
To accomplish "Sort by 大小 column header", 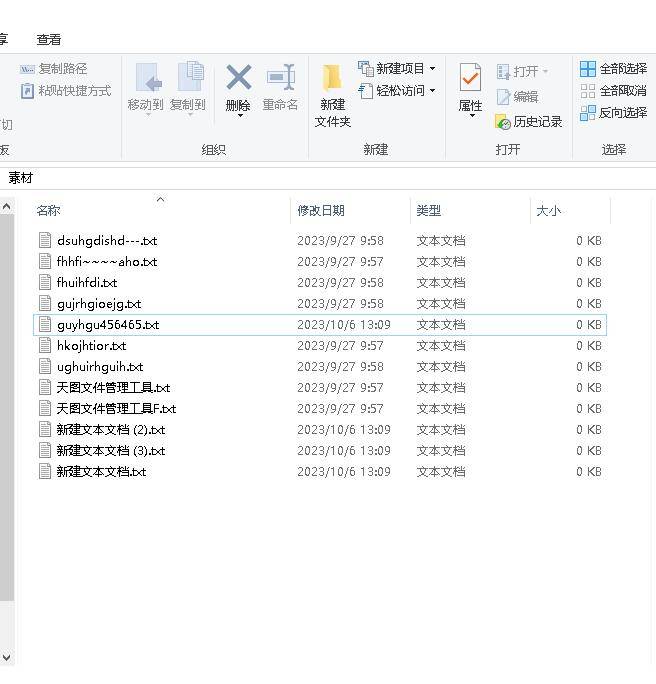I will [549, 211].
